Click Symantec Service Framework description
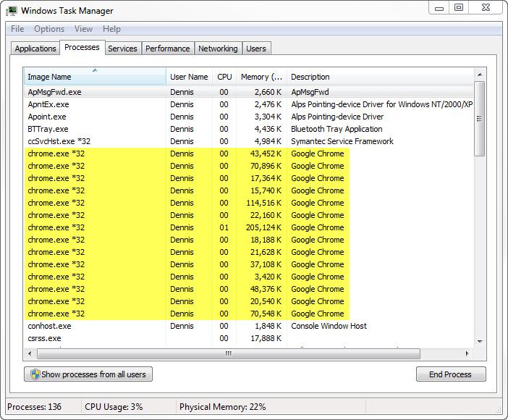The width and height of the screenshot is (508, 420). tap(342, 141)
